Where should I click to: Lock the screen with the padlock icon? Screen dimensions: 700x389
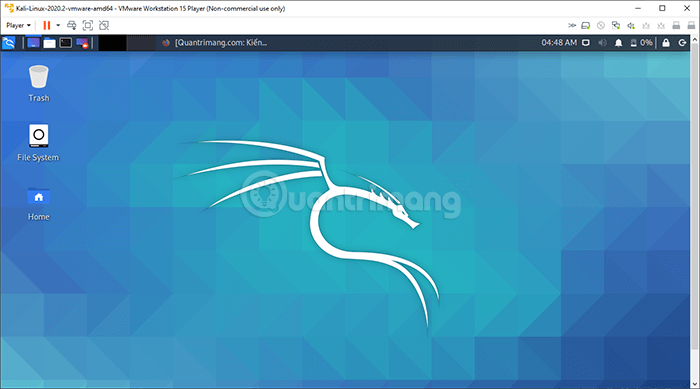click(x=666, y=43)
